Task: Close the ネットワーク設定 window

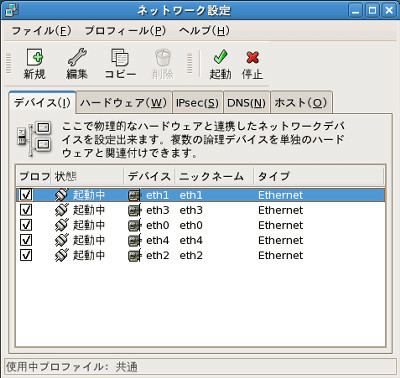Action: pos(389,11)
